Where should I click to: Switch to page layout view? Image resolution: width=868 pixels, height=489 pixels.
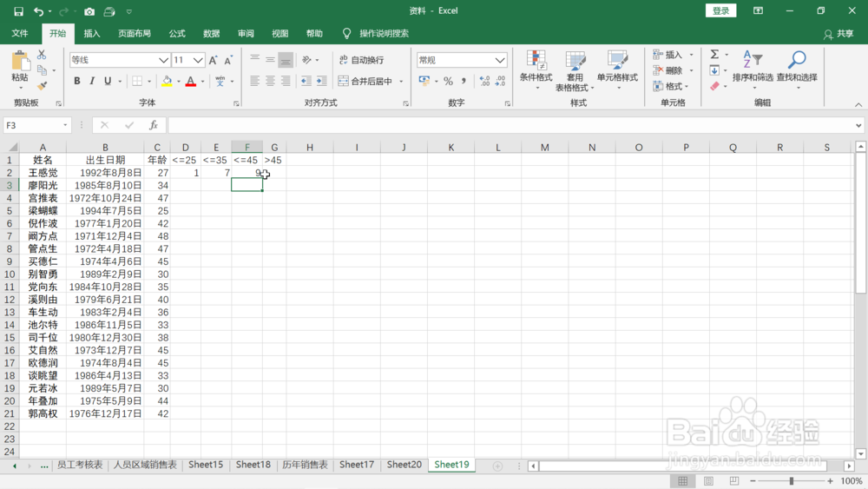click(x=708, y=480)
